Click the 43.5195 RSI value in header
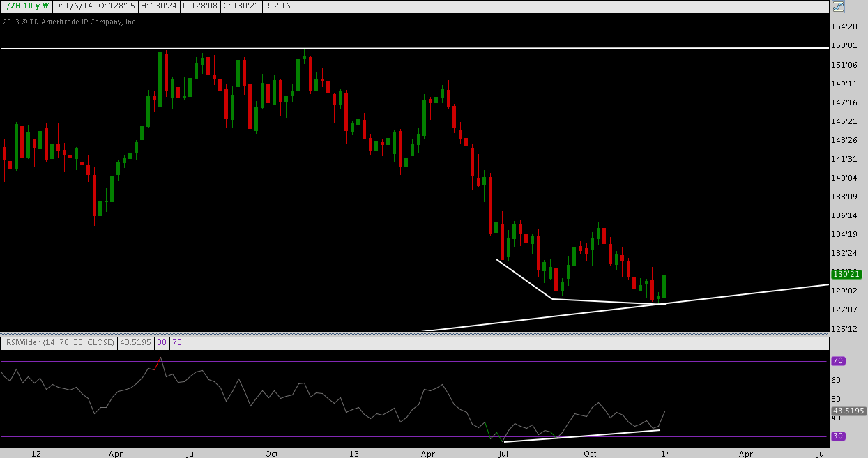Screen dimensions: 868x458 click(136, 343)
